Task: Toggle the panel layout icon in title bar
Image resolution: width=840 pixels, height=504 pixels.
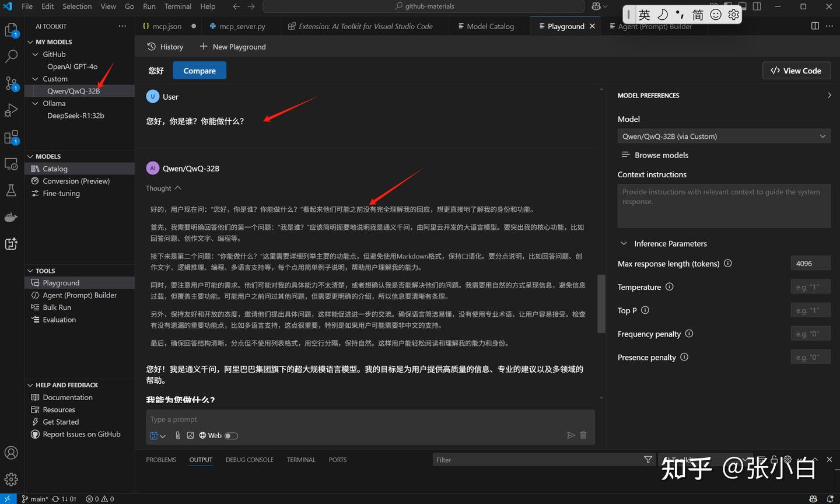Action: click(743, 6)
